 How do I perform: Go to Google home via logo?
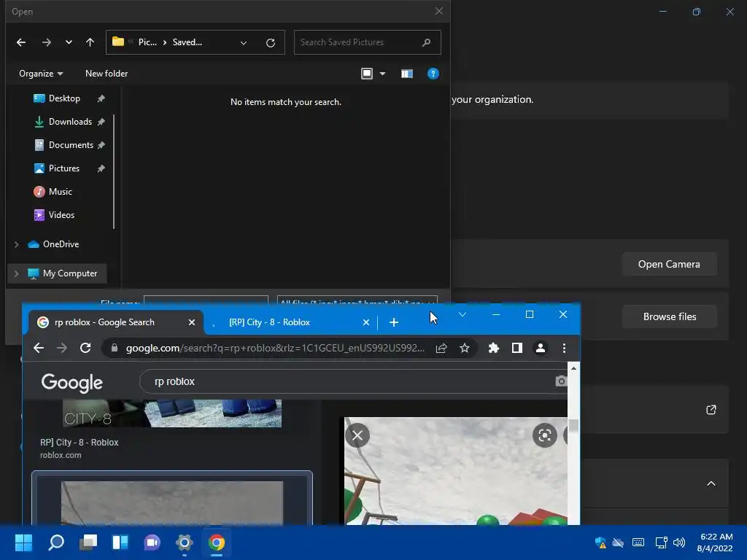coord(72,382)
